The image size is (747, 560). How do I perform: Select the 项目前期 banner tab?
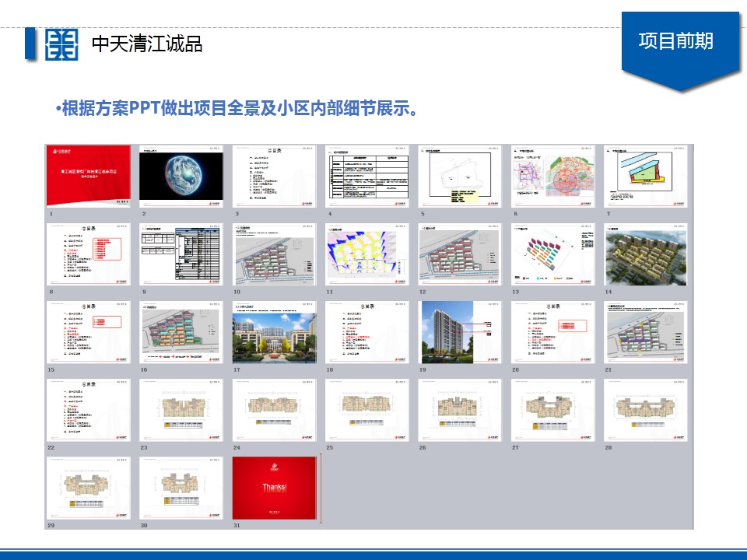click(x=675, y=41)
